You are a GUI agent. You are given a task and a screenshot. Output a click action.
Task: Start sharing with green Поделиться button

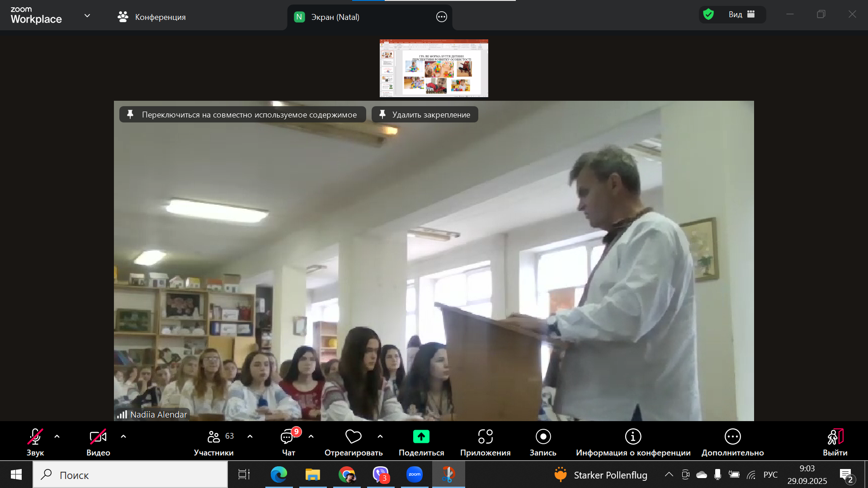pos(421,437)
